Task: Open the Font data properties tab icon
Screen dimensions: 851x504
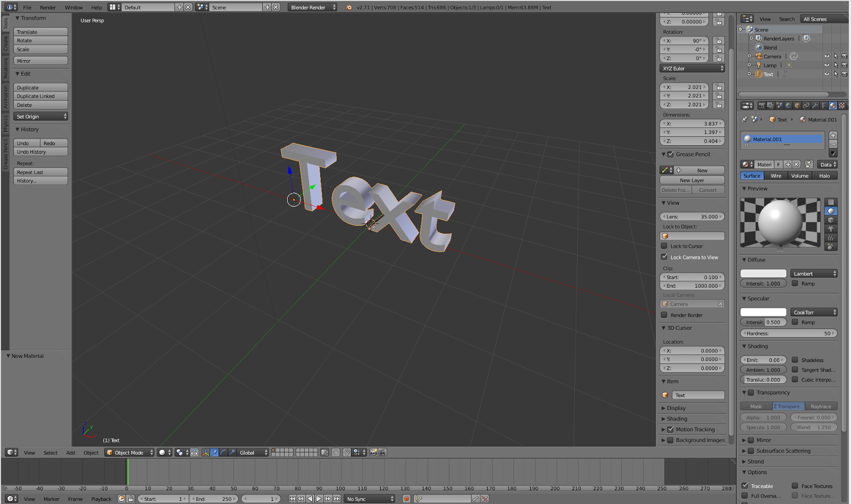Action: 824,105
